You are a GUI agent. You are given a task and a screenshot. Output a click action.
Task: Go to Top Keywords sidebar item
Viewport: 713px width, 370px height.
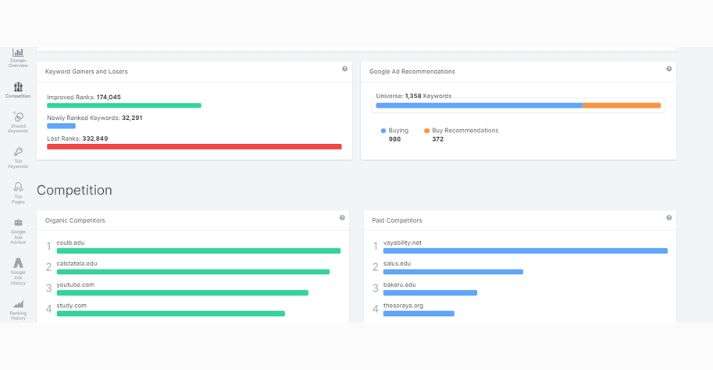tap(18, 158)
